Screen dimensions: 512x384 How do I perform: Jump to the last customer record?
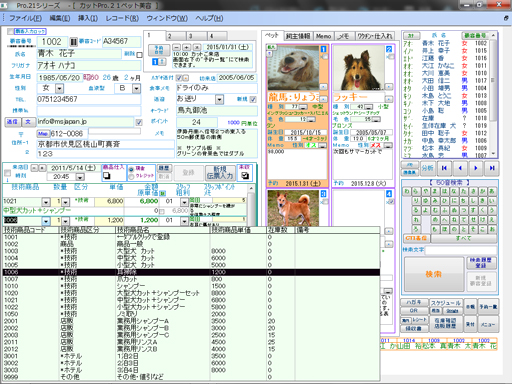point(492,168)
